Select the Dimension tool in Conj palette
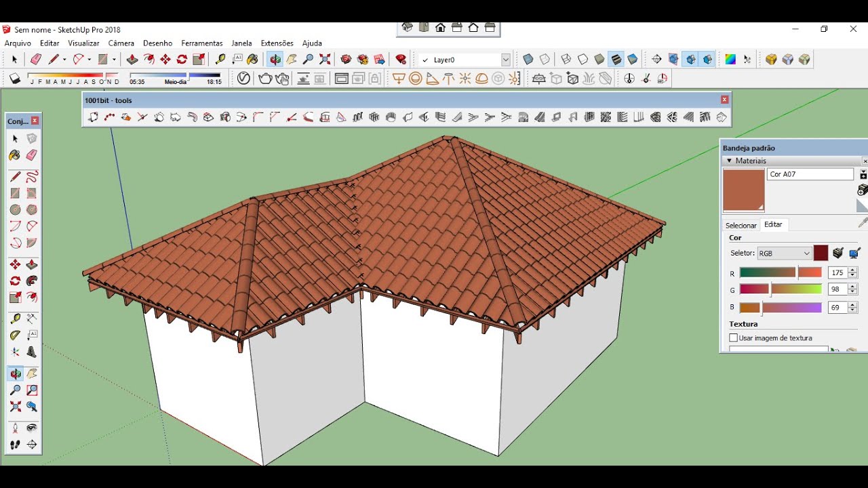868x488 pixels. (32, 319)
